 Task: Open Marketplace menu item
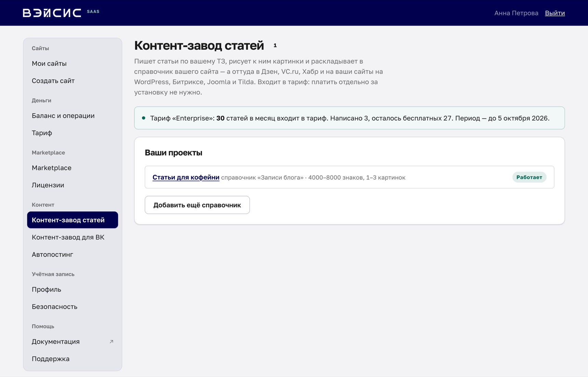(x=72, y=168)
